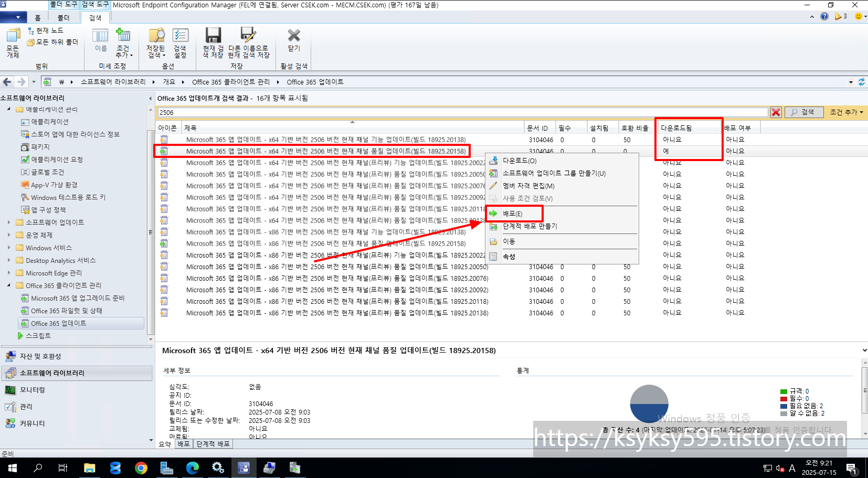This screenshot has height=478, width=868.
Task: Open Help icon in ribbon corner
Action: click(824, 17)
